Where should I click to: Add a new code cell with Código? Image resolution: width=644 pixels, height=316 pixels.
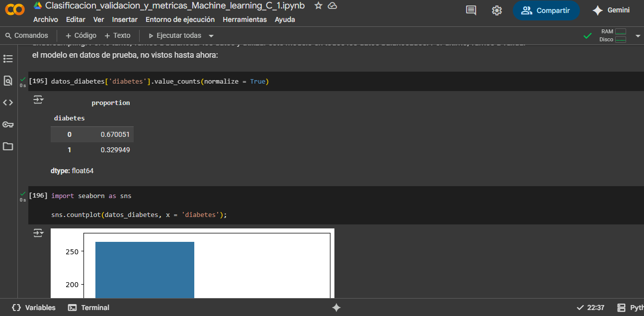pyautogui.click(x=81, y=36)
